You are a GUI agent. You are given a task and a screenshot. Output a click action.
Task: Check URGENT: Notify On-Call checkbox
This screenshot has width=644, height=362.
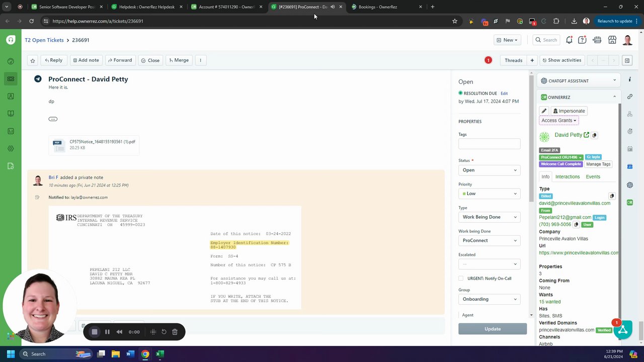pyautogui.click(x=461, y=279)
